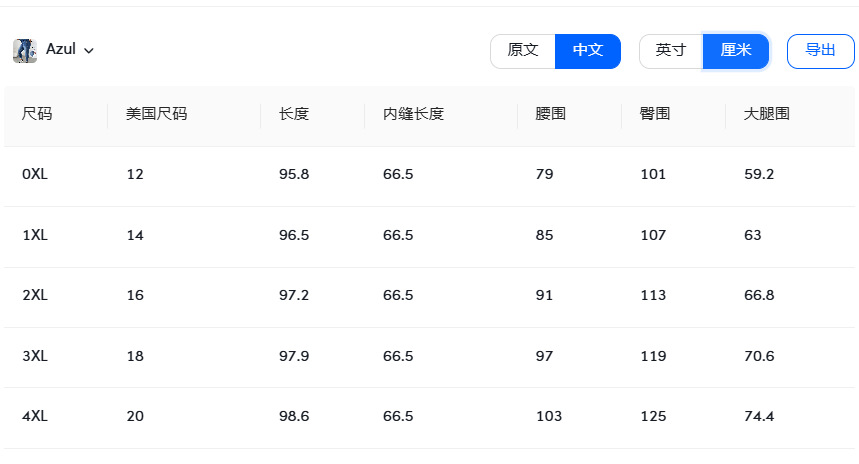859x464 pixels.
Task: Click the 美国尺码 column header
Action: 156,114
